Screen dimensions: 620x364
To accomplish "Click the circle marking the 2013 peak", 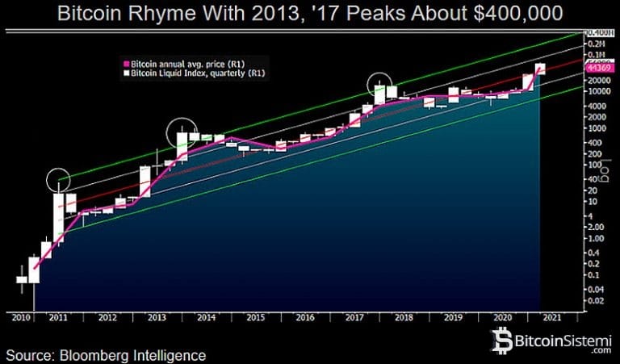I will (181, 131).
